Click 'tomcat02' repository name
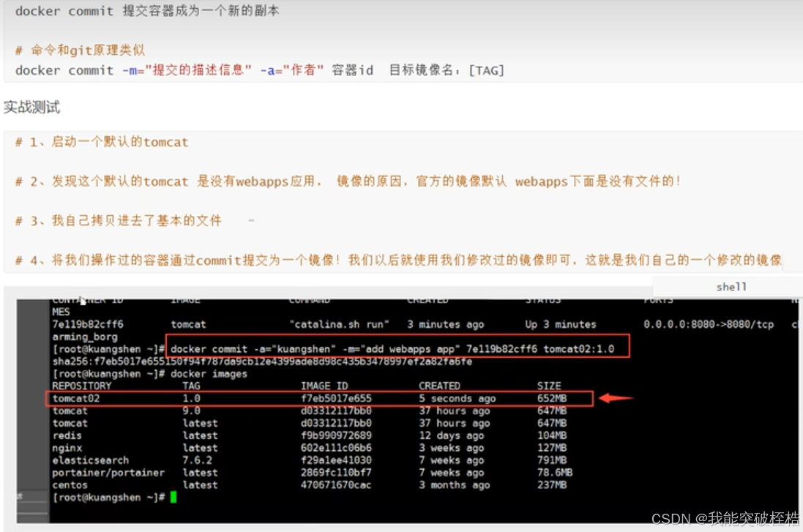This screenshot has width=803, height=532. [76, 398]
